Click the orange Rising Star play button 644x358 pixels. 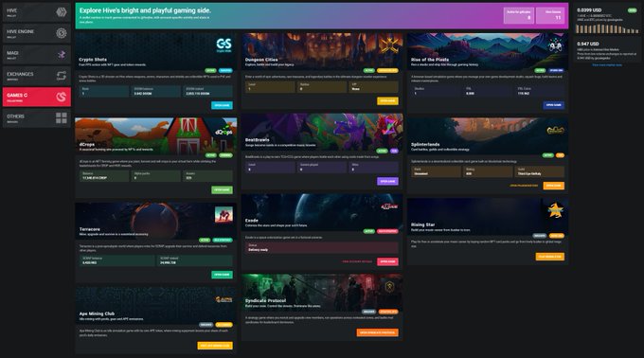550,257
